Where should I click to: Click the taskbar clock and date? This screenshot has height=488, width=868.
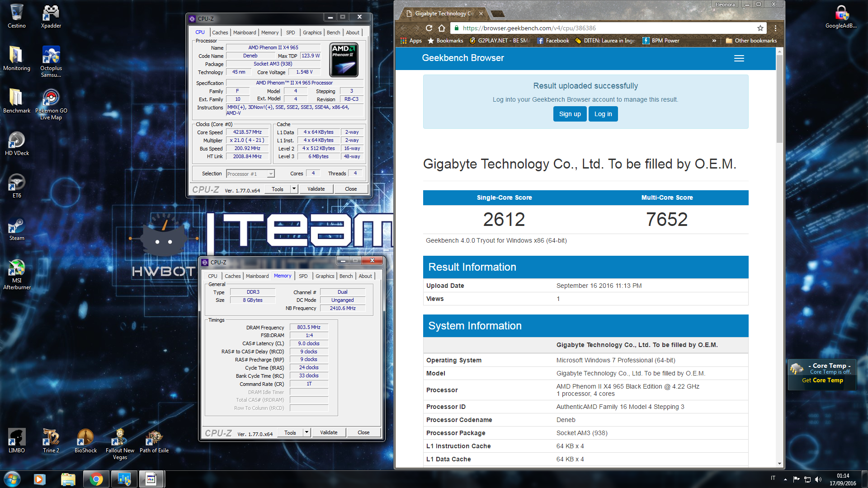[x=843, y=479]
